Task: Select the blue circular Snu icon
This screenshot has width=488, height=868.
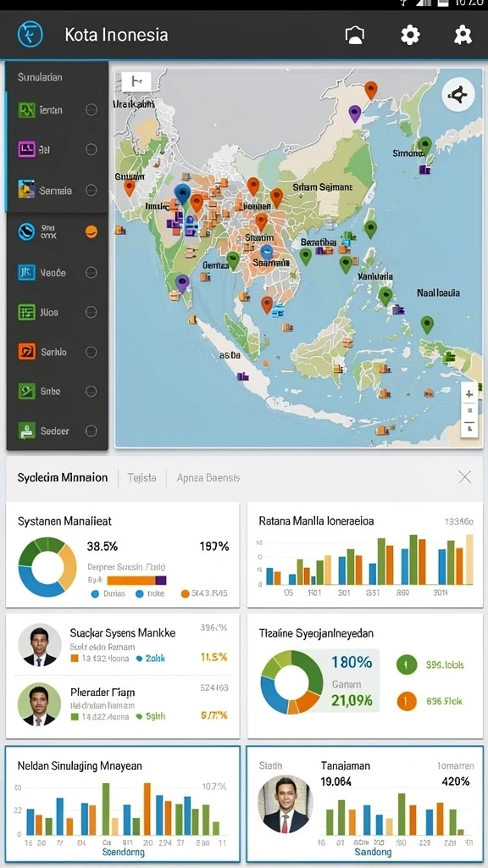Action: [26, 232]
